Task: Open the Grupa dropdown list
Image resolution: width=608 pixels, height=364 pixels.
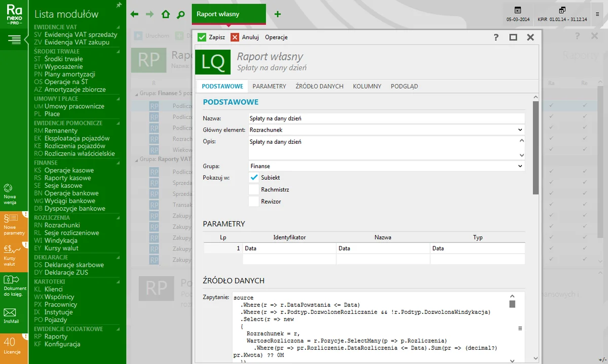Action: pos(520,166)
